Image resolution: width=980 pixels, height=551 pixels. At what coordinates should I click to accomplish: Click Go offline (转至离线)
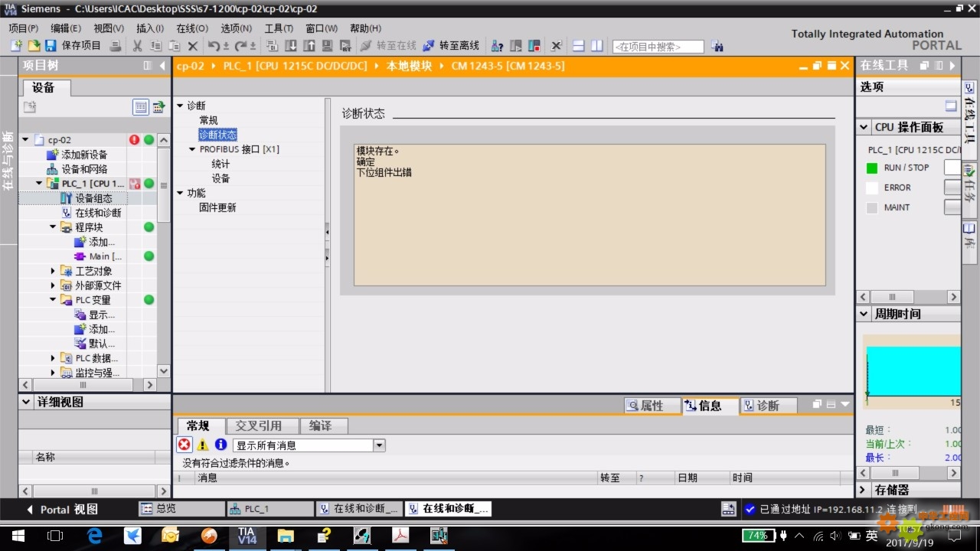(452, 46)
